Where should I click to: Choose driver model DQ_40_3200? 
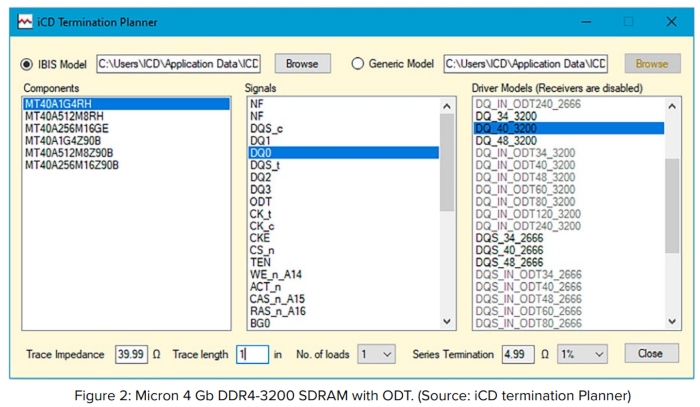pyautogui.click(x=569, y=129)
